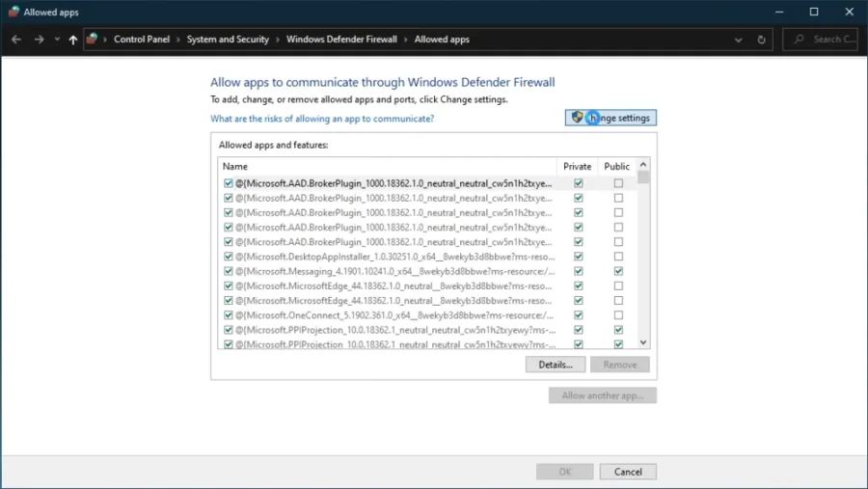Toggle Private checkbox for Microsoft.Messaging row

(579, 271)
